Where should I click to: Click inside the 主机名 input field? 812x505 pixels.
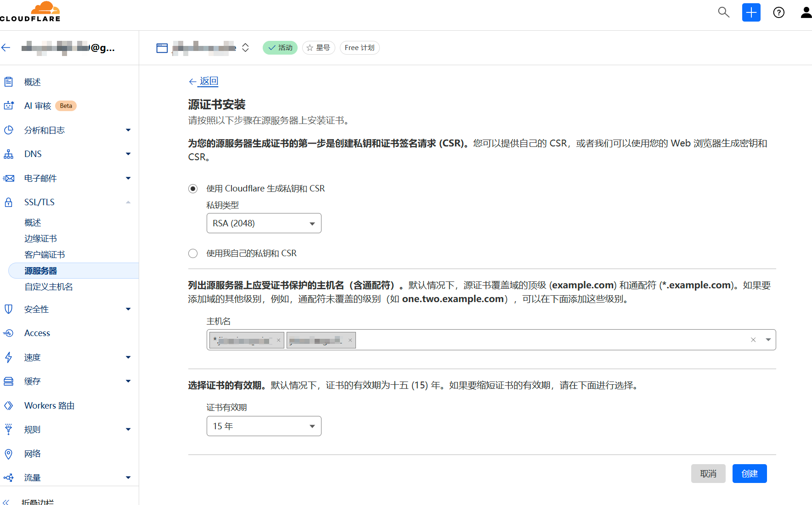click(551, 340)
